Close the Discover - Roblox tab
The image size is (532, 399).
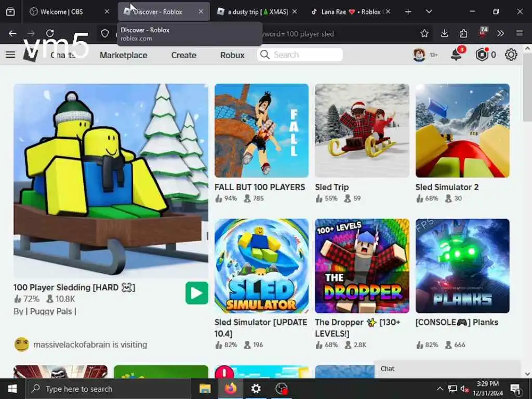click(x=201, y=12)
